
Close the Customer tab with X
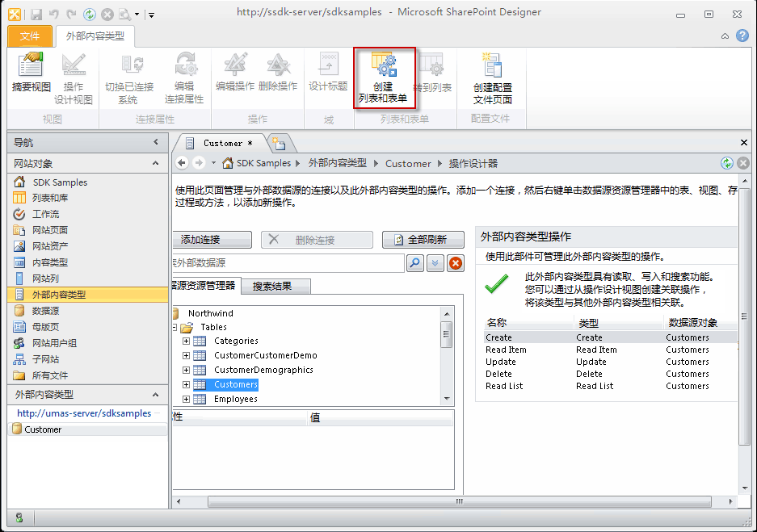click(x=744, y=142)
